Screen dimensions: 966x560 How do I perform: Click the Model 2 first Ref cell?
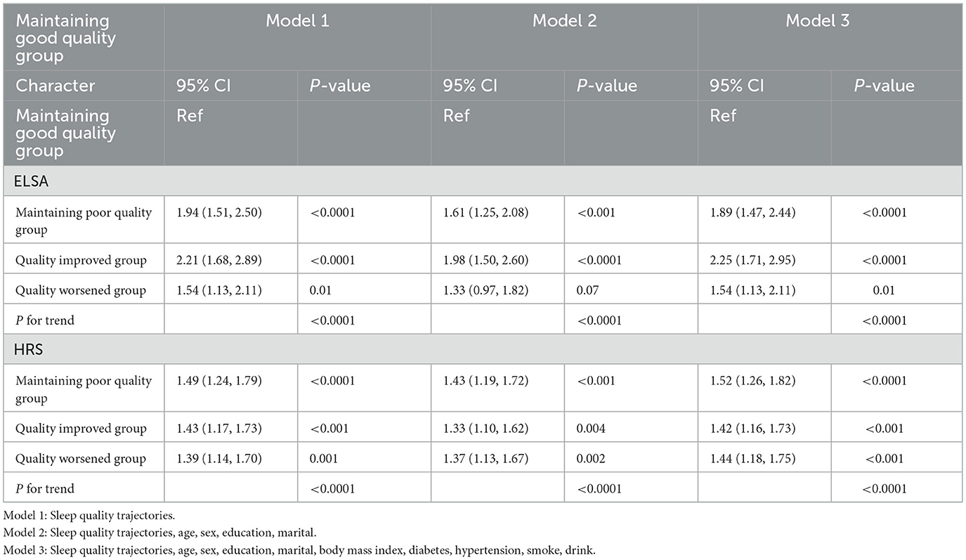[457, 115]
